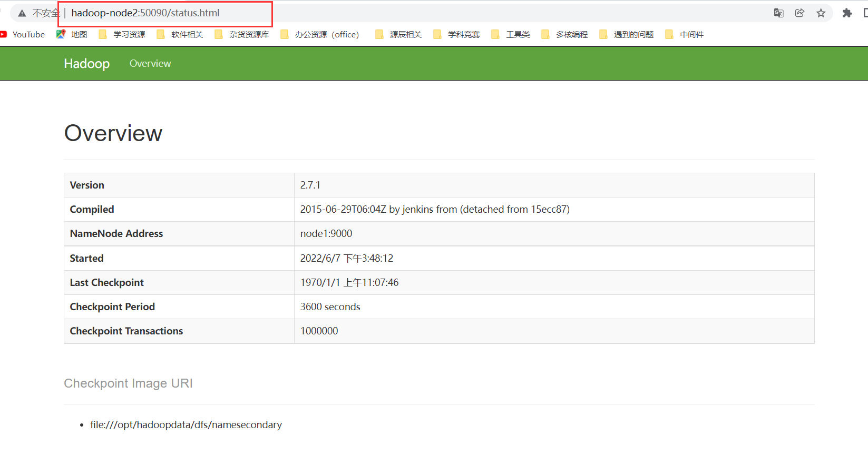Click the not-secure warning triangle icon
Screen dimensions: 868x465
(22, 13)
